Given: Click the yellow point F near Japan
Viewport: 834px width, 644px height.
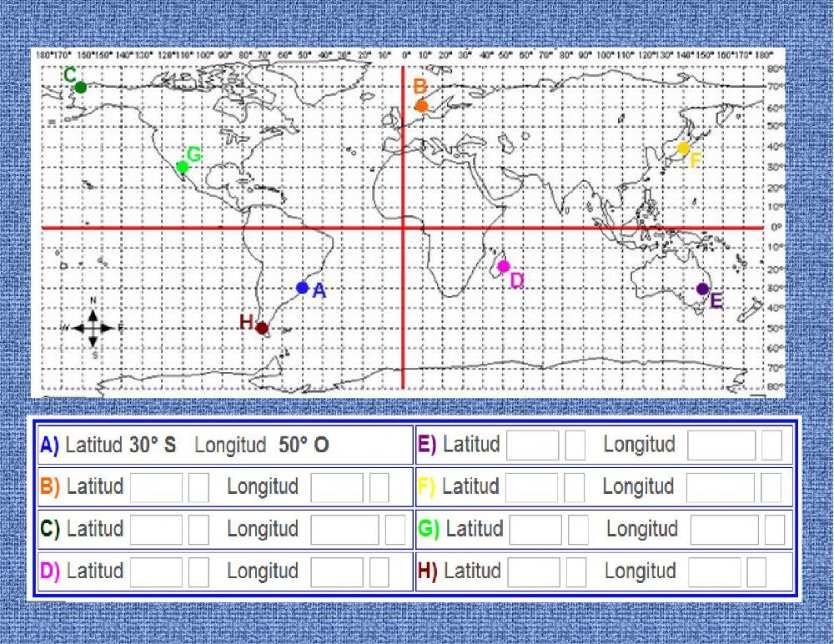Looking at the screenshot, I should [684, 148].
